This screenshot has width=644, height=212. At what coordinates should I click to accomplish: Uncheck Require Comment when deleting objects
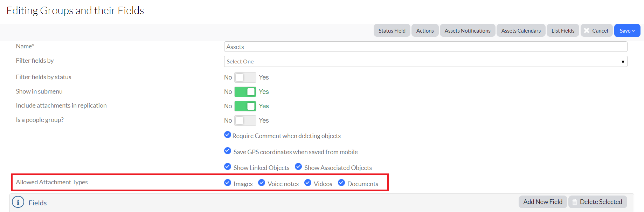click(x=228, y=135)
